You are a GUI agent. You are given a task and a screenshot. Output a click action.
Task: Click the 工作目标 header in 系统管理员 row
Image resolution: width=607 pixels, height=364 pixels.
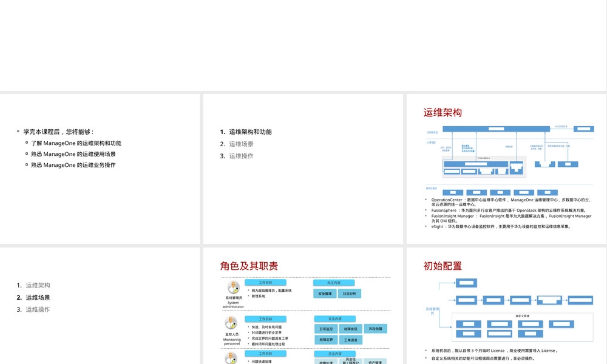[266, 283]
